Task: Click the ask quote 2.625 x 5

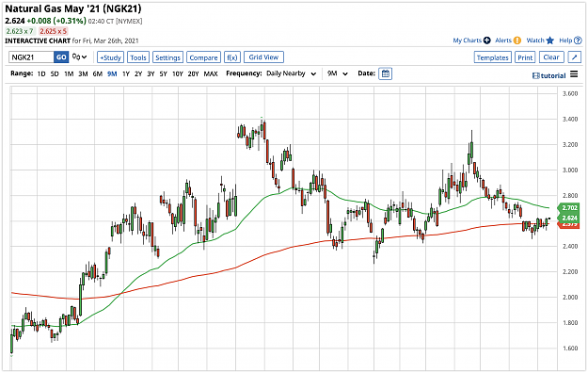Action: (x=54, y=31)
